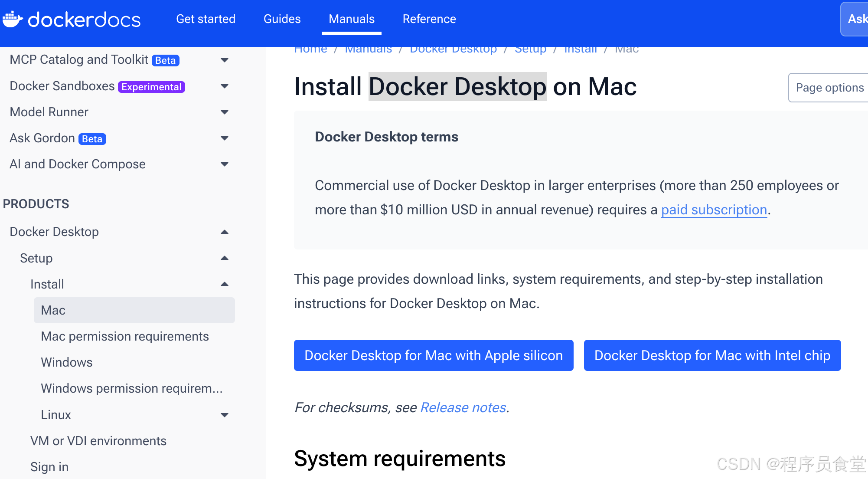This screenshot has height=479, width=868.
Task: Open the paid subscription link
Action: pos(714,210)
